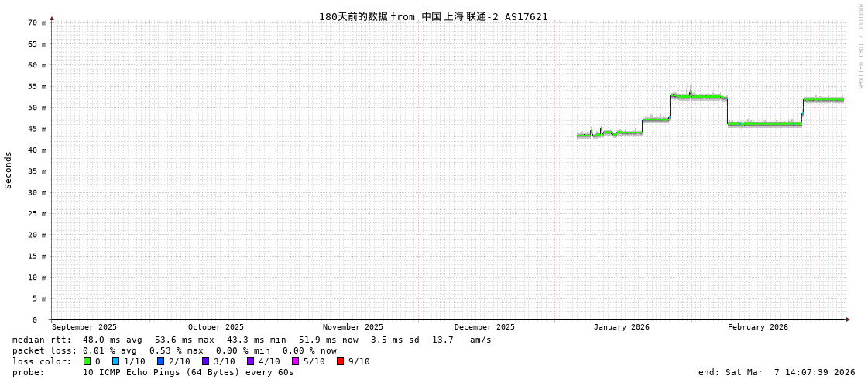
Task: Click the January 2026 axis label
Action: coord(621,327)
